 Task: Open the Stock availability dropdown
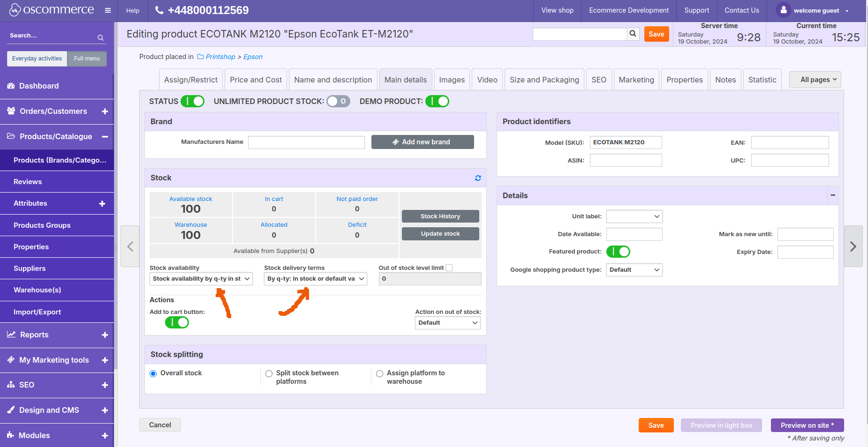click(201, 279)
